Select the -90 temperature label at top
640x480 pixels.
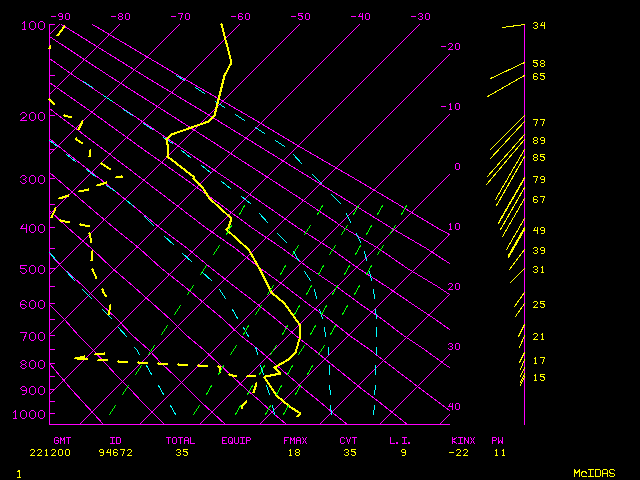click(61, 17)
